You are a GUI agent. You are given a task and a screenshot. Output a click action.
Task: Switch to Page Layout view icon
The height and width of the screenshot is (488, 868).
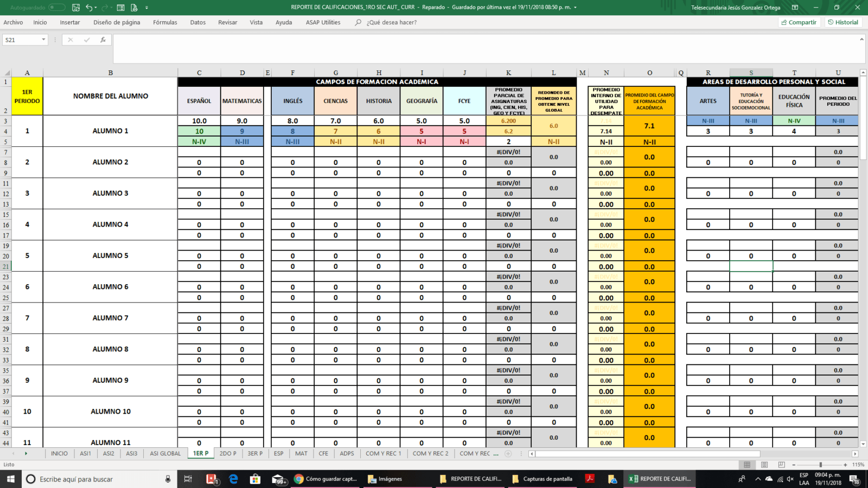coord(764,465)
